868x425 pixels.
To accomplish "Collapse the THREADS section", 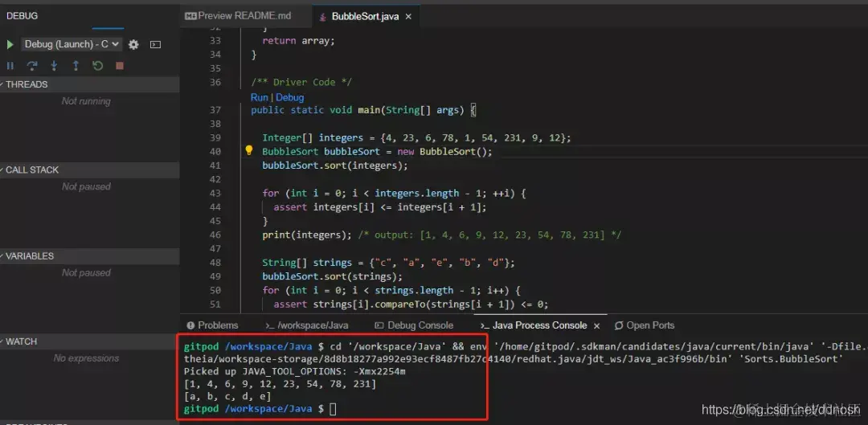I will point(90,84).
